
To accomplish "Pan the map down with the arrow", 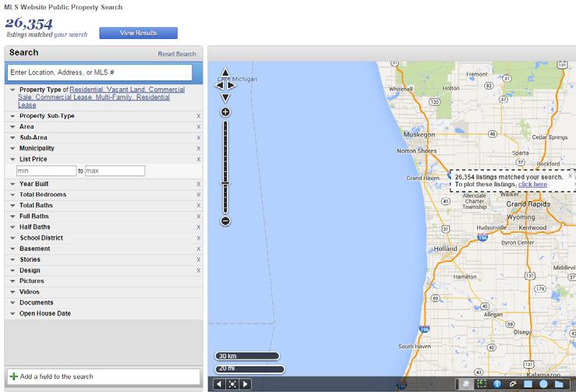I will (x=225, y=97).
